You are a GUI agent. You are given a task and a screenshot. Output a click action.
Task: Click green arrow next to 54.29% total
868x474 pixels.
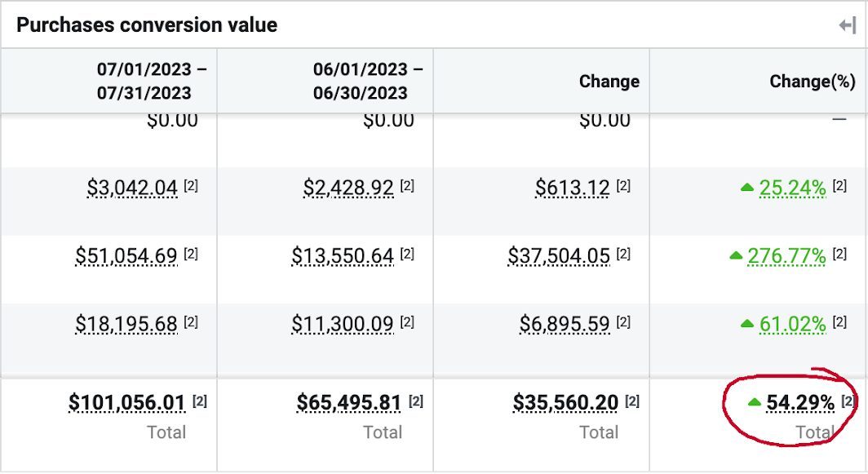[754, 402]
